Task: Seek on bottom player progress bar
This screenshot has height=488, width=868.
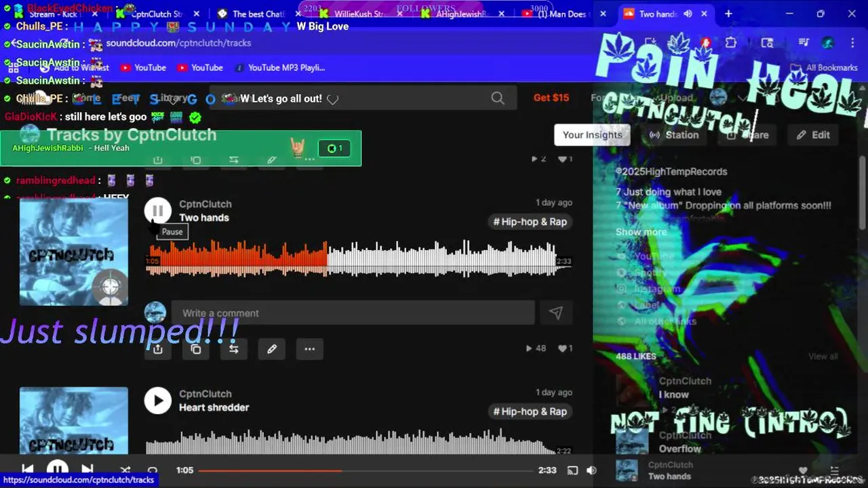Action: (x=366, y=470)
